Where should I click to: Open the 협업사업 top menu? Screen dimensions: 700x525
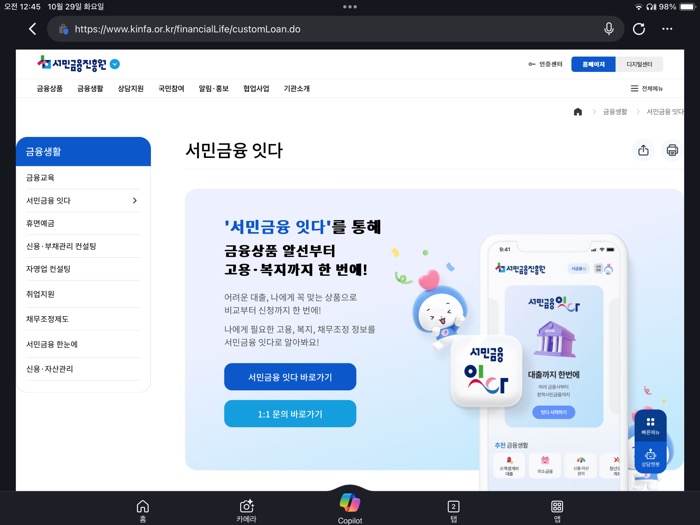point(256,88)
